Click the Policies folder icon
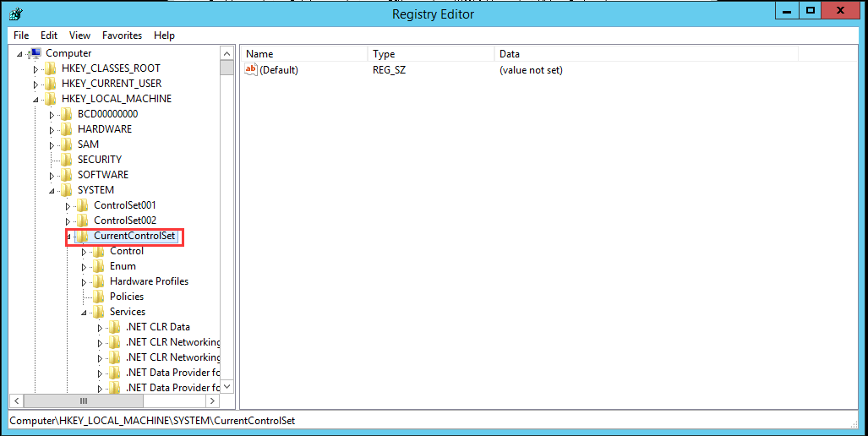 point(99,297)
